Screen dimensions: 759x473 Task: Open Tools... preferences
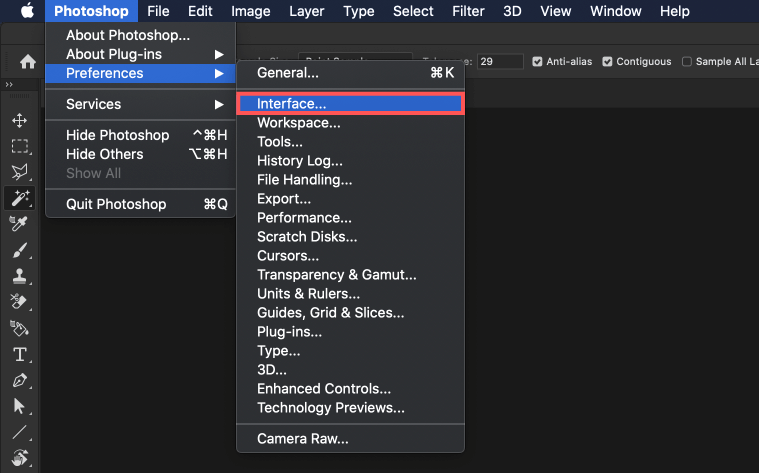(350, 142)
